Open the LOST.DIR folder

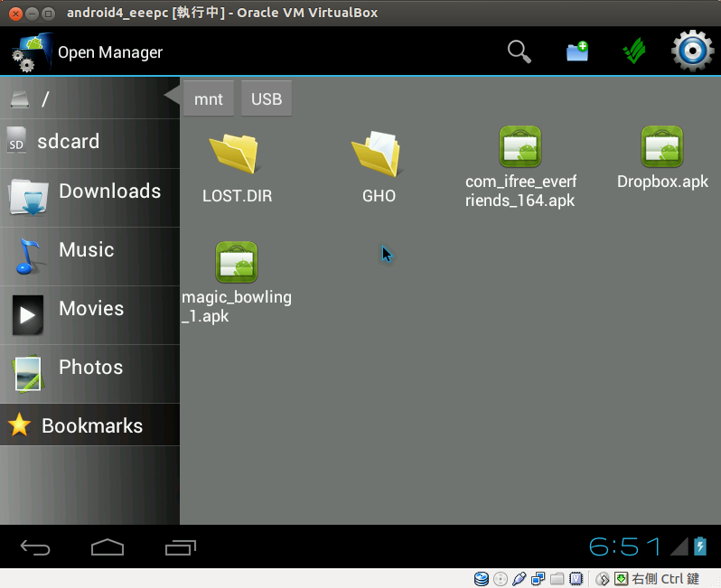tap(237, 154)
